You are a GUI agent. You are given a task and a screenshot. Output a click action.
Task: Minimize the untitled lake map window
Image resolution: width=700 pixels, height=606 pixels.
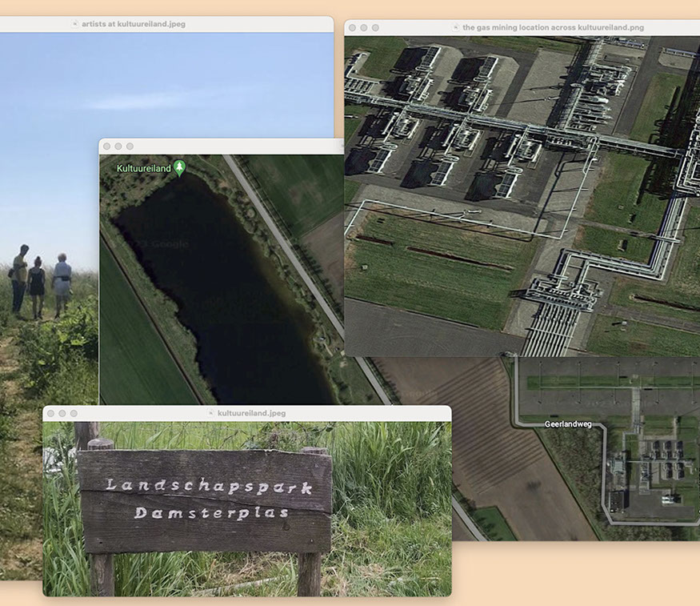click(x=118, y=146)
